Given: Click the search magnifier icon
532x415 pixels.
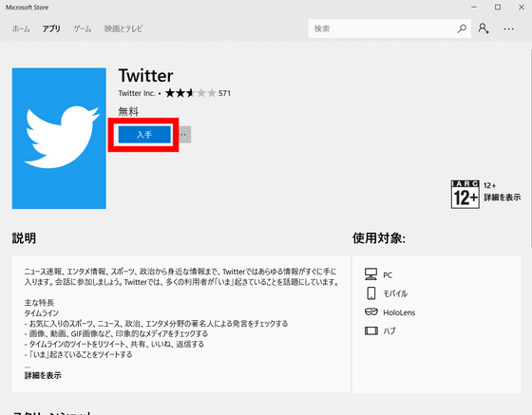Looking at the screenshot, I should tap(462, 28).
